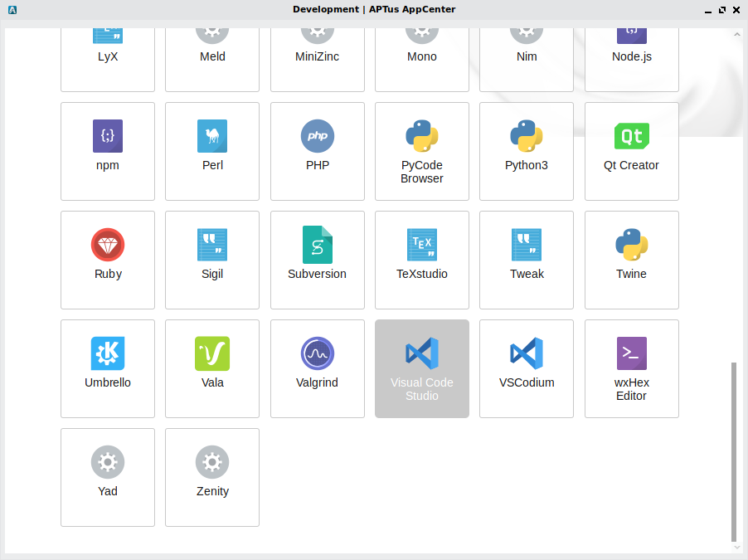Open the npm app icon
Viewport: 748px width, 560px height.
(x=108, y=136)
